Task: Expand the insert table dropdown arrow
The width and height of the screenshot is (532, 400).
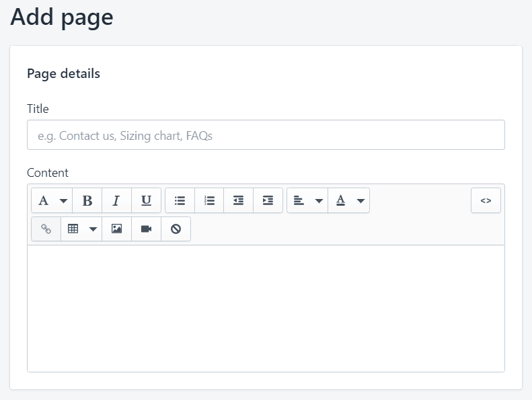Action: coord(93,229)
